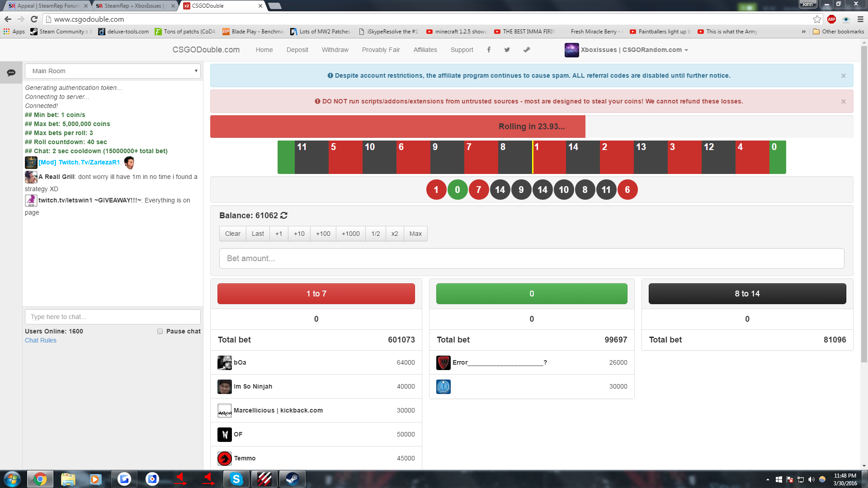Click the Facebook icon in navbar

pos(489,50)
